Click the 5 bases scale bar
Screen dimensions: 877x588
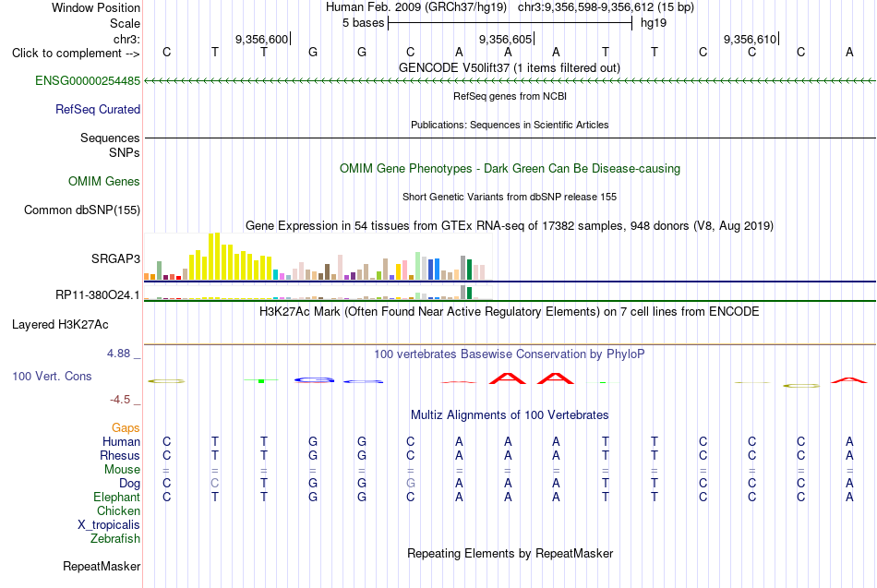pyautogui.click(x=510, y=23)
